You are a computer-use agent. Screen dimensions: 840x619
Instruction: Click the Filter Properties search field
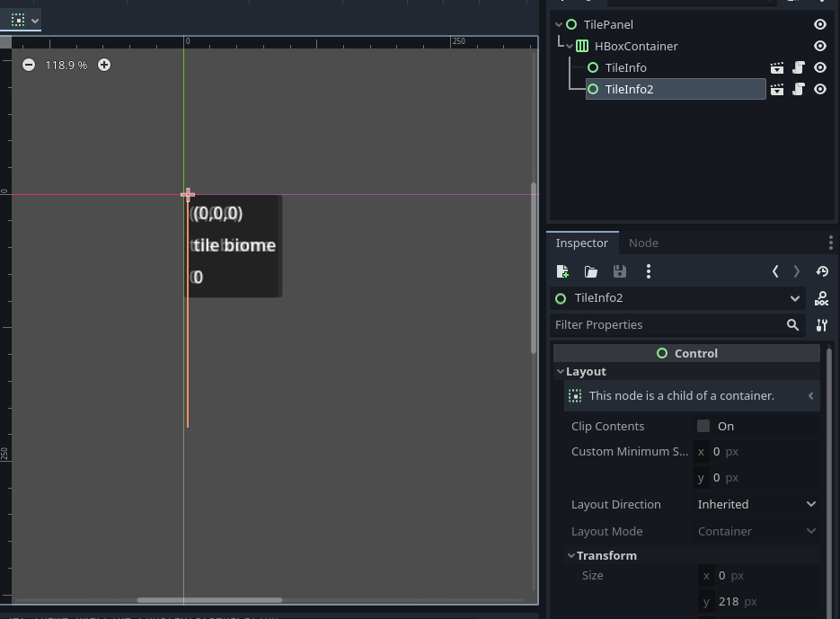pos(665,324)
